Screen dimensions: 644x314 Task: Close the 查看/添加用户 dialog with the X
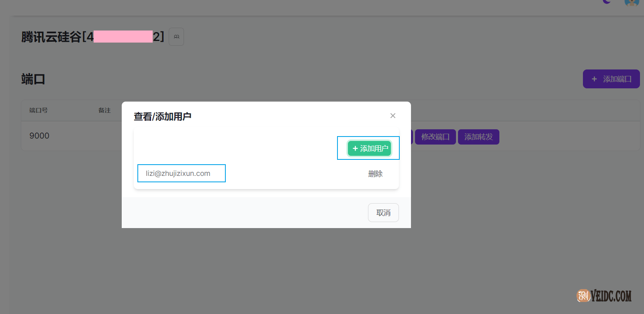pos(393,116)
